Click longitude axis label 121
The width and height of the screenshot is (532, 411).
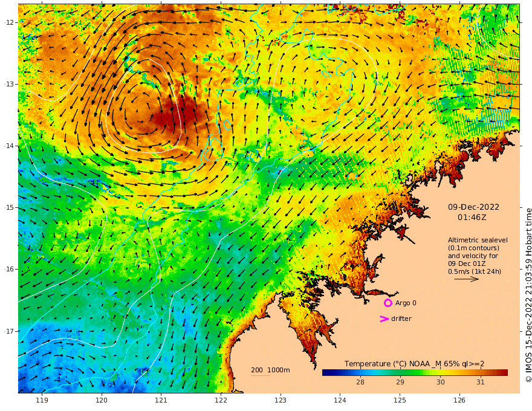pos(161,400)
